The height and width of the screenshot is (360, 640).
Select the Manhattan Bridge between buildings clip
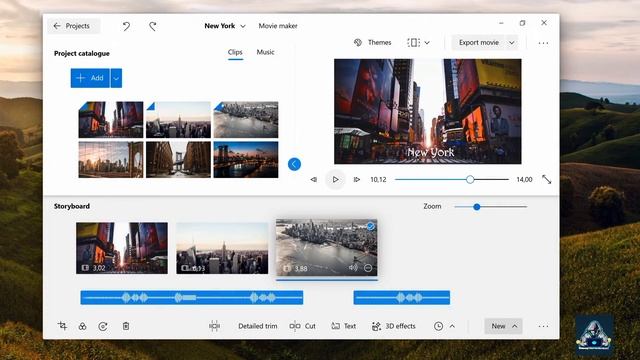coord(178,160)
